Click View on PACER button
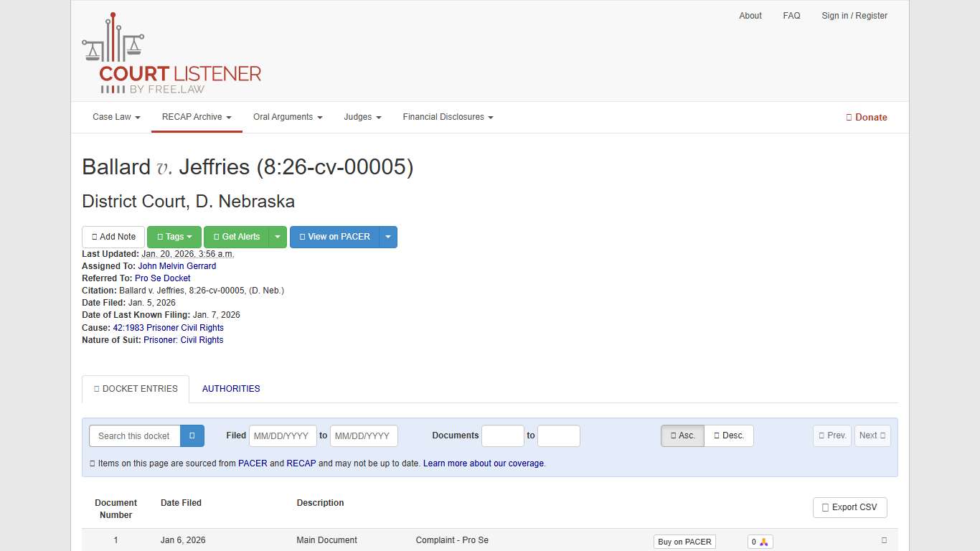 click(334, 237)
